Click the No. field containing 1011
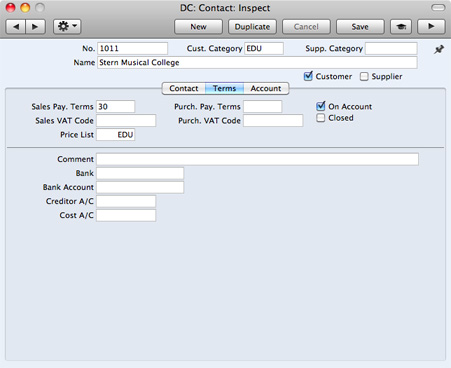Screen dimensions: 451x368 [132, 48]
